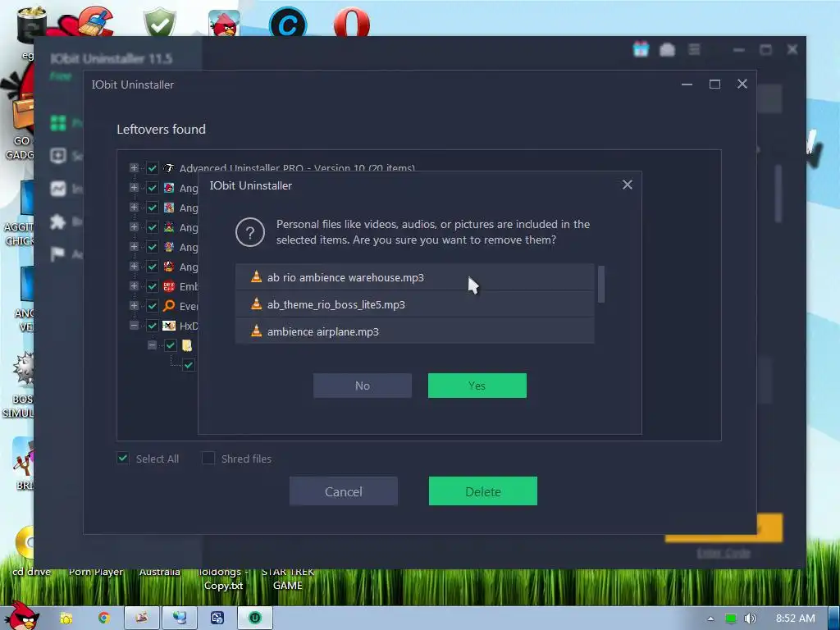Open the Install Monitor chart icon in the IObit sidebar
The image size is (840, 630).
pyautogui.click(x=58, y=189)
